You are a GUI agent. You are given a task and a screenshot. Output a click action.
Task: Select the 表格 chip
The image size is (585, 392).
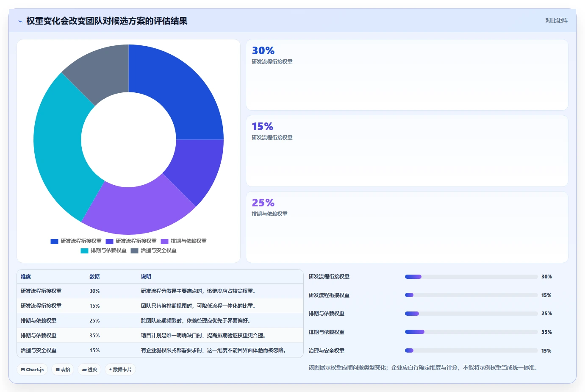click(x=63, y=370)
